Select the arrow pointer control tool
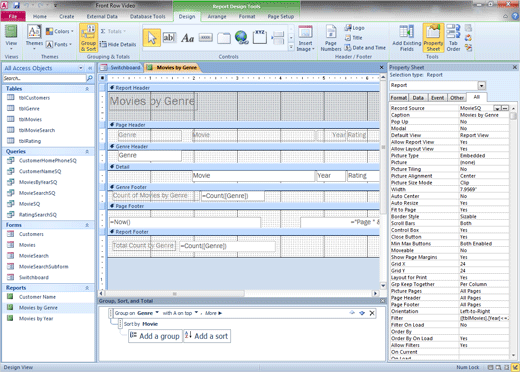Screen dimensions: 520x372 [x=152, y=38]
